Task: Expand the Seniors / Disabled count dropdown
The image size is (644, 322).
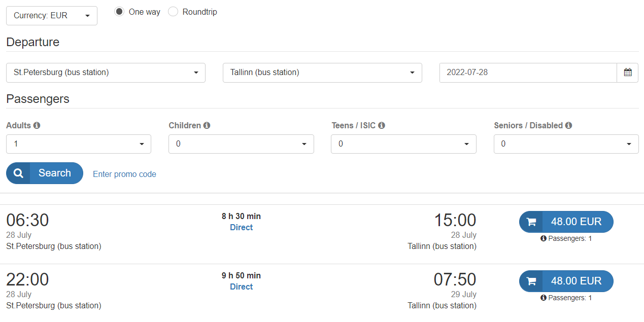Action: [x=566, y=144]
